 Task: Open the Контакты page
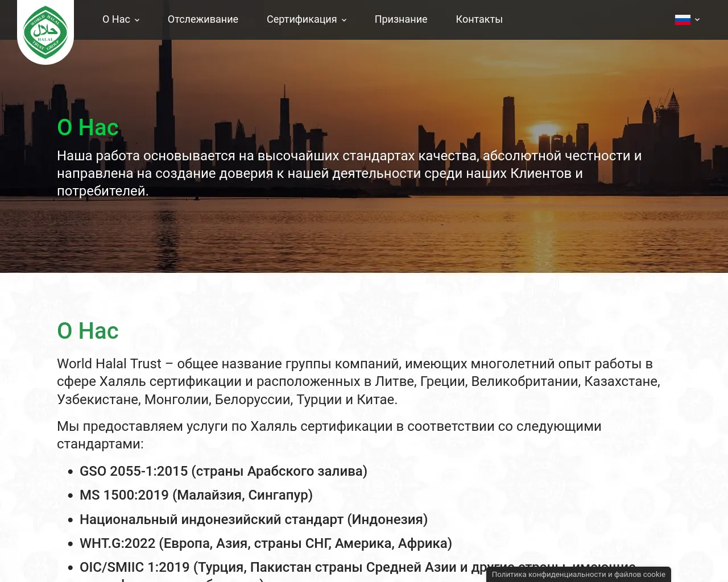tap(479, 19)
